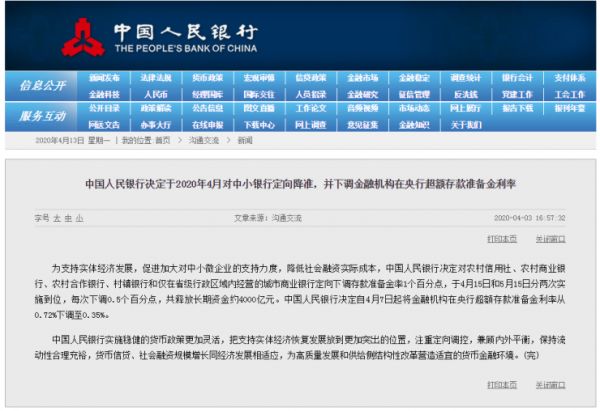Viewport: 600px width, 411px height.
Task: Open the 图文直播 menu item
Action: pos(259,109)
